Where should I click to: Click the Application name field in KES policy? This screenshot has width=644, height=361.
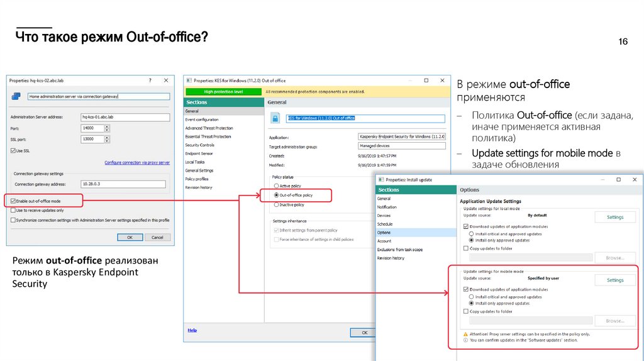(x=402, y=136)
